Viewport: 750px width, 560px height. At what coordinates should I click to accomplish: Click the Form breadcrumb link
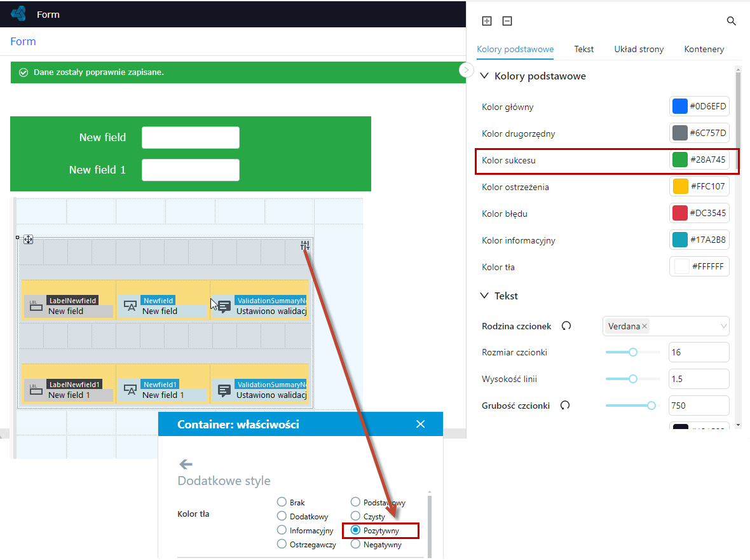pos(23,41)
